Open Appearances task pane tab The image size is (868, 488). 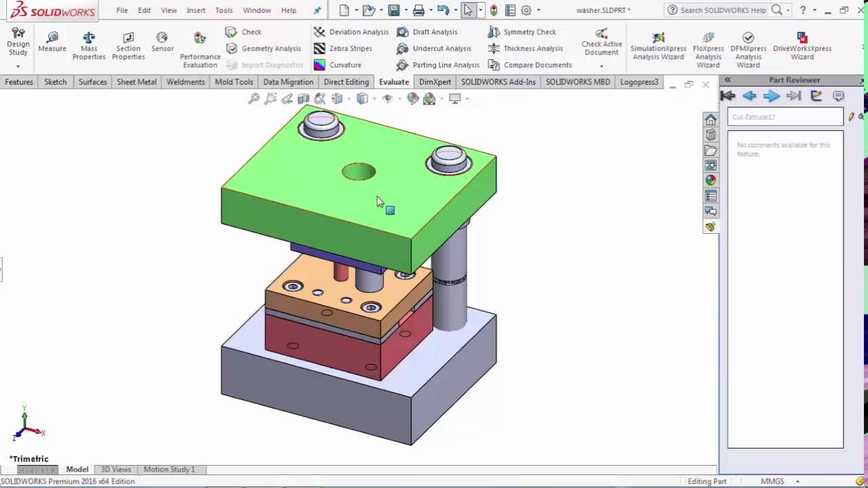pos(711,180)
